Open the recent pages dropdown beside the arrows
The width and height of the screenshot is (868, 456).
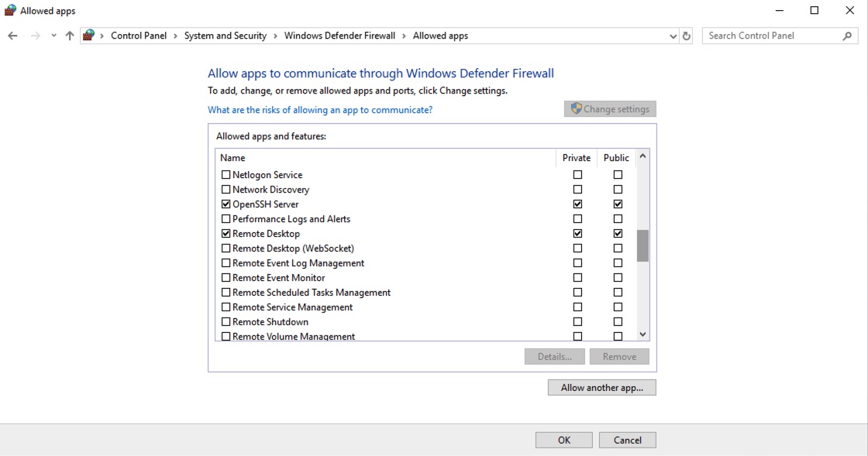(x=53, y=36)
